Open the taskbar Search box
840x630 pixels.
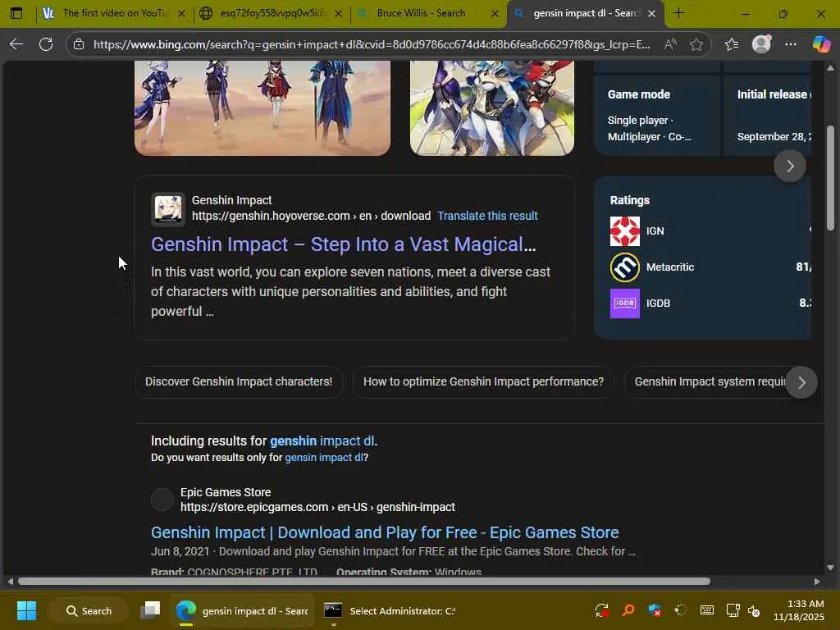tap(89, 610)
